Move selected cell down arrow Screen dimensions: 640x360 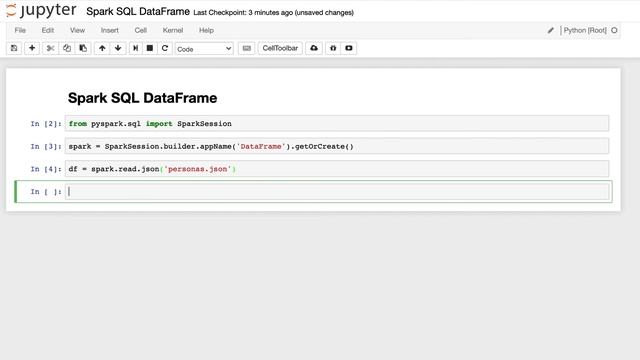tap(118, 48)
